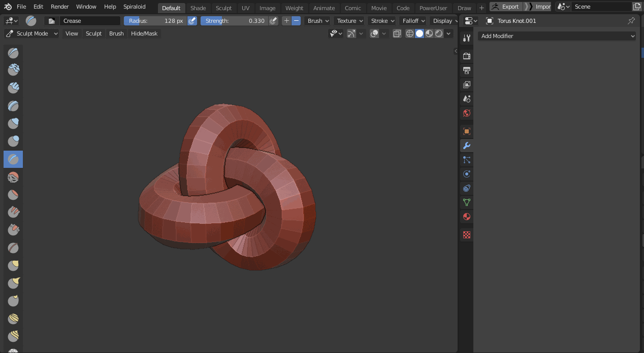Set brush direction to Subtract
This screenshot has height=353, width=644.
[x=296, y=21]
